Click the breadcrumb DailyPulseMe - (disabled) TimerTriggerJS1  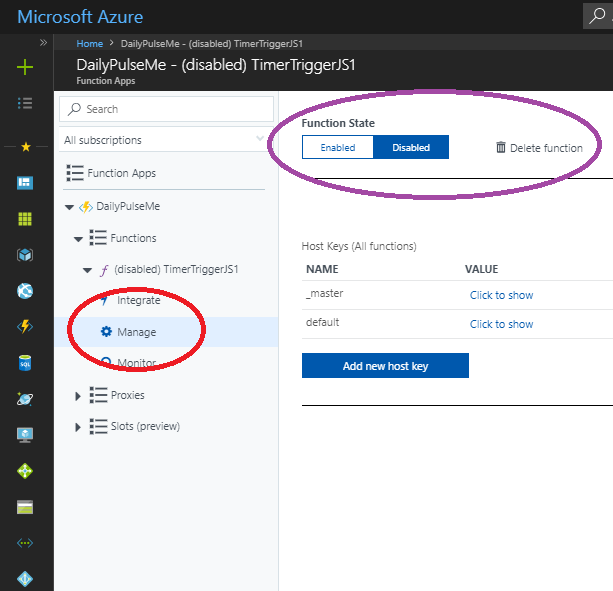click(212, 43)
